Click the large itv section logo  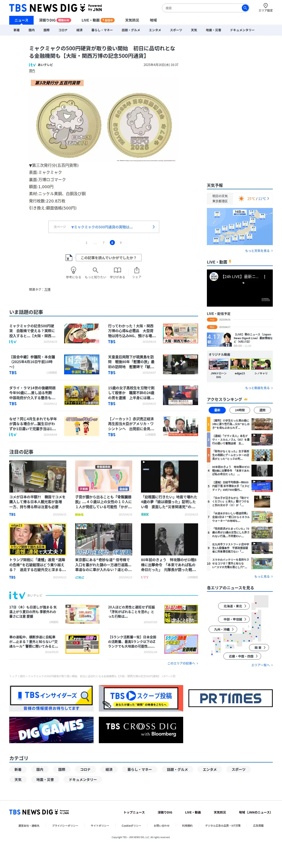[17, 595]
